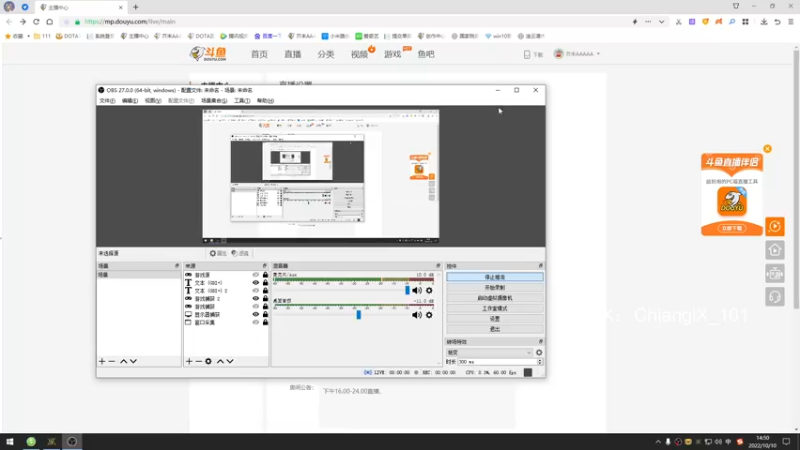Close the 斗鱼直播伴侣 promo banner
Screen dimensions: 800x450
[767, 149]
